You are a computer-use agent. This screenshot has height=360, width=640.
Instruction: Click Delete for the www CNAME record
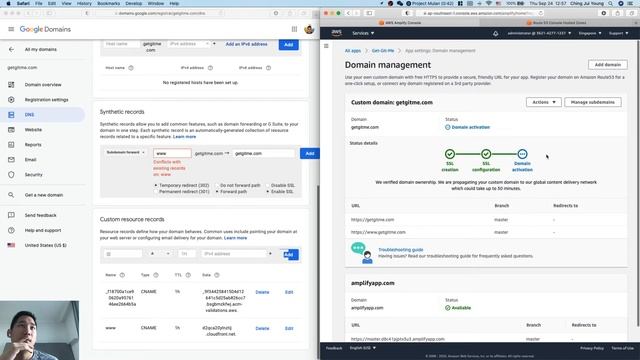262,329
